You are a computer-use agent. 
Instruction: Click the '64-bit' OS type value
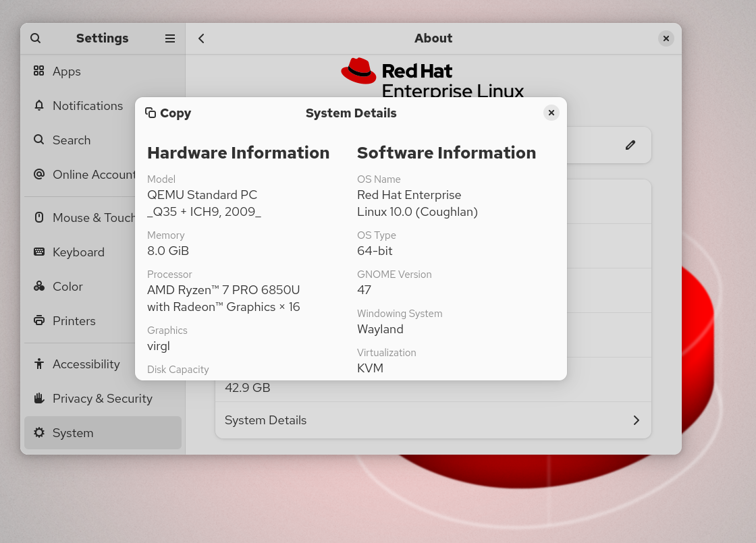tap(375, 250)
